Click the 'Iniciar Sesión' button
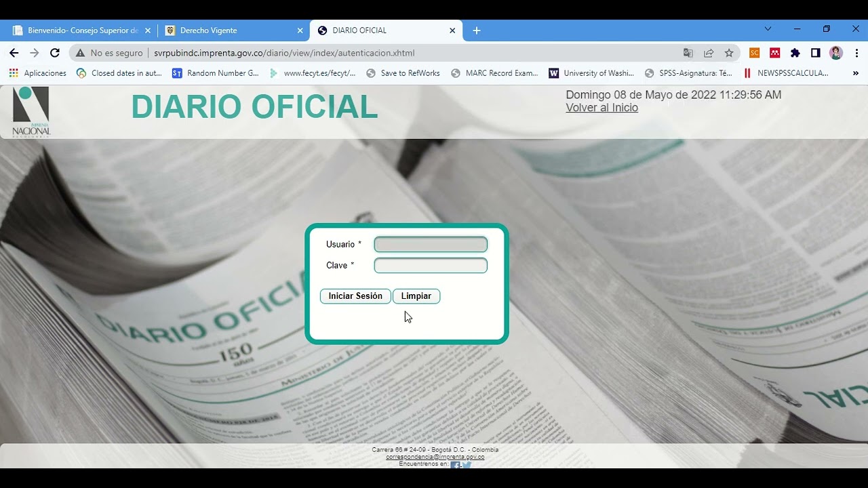This screenshot has width=868, height=488. (355, 296)
